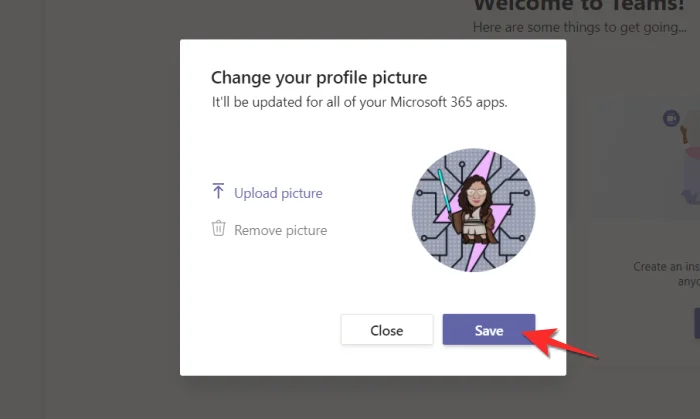Click the "Change your profile picture" heading
This screenshot has height=419, width=700.
(x=319, y=78)
